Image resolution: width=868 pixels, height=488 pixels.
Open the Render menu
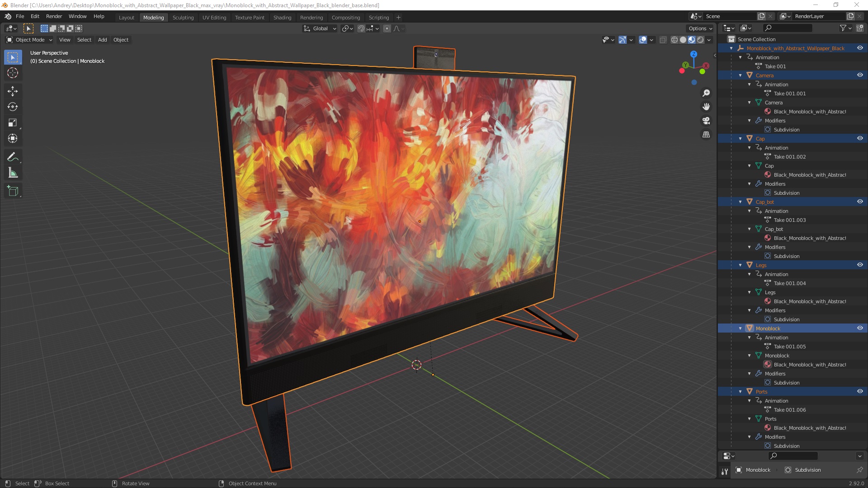54,16
